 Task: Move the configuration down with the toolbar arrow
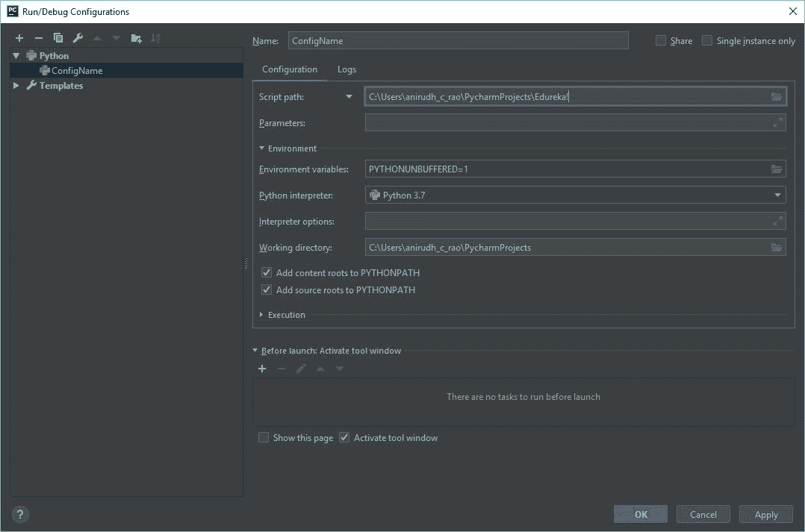coord(116,38)
